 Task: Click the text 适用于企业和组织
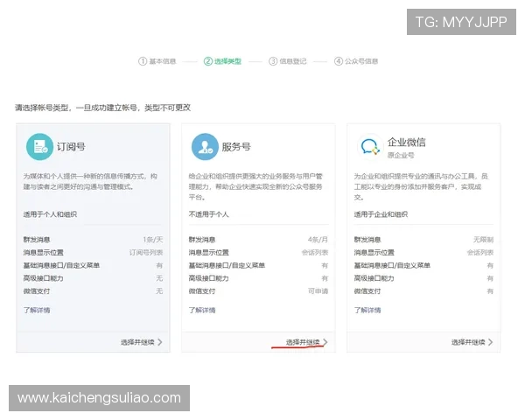[x=381, y=214]
